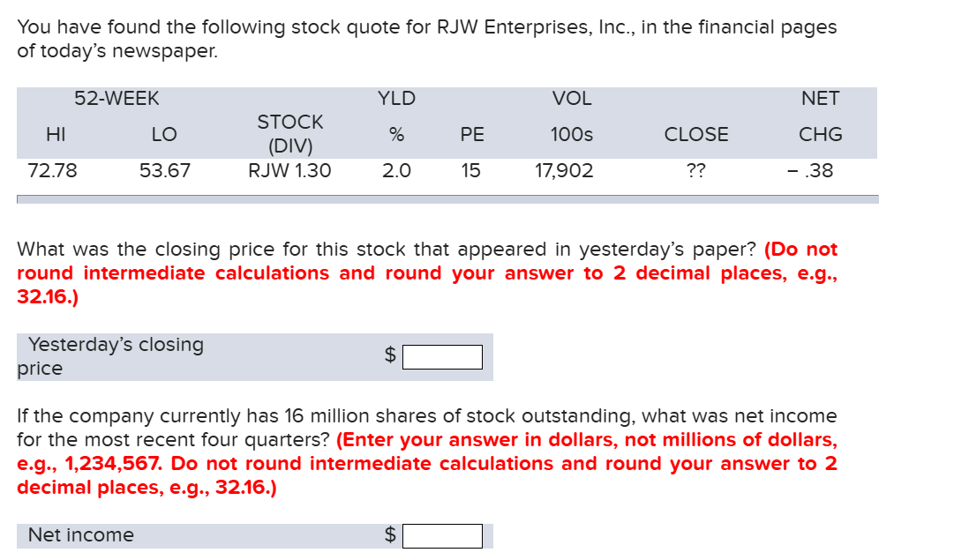Select the VOL 100s column header
Viewport: 969px width, 560px height.
(x=572, y=117)
